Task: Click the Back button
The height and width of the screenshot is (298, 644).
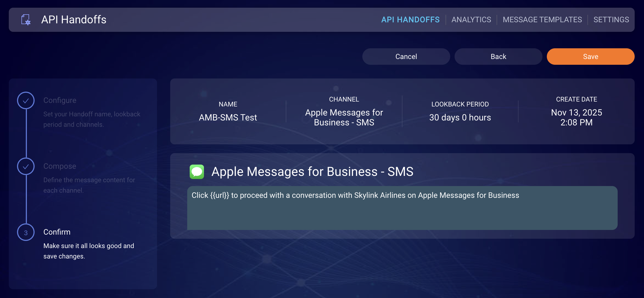Action: point(498,57)
